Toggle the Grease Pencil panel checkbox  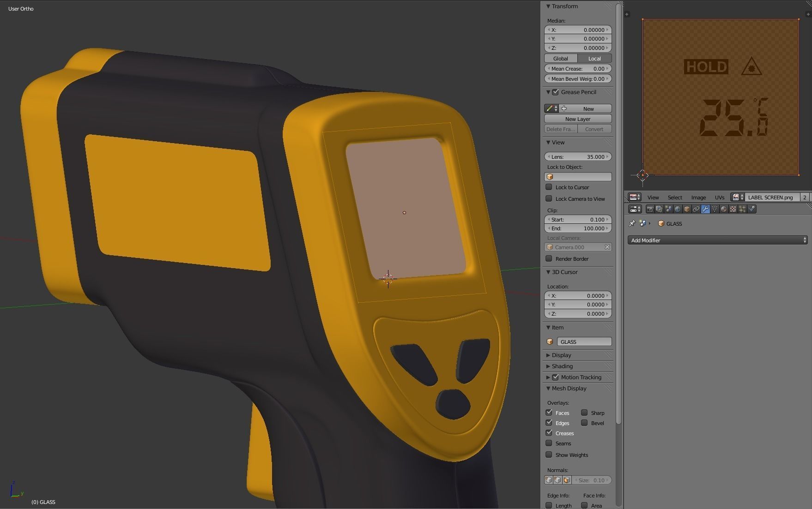pos(556,92)
